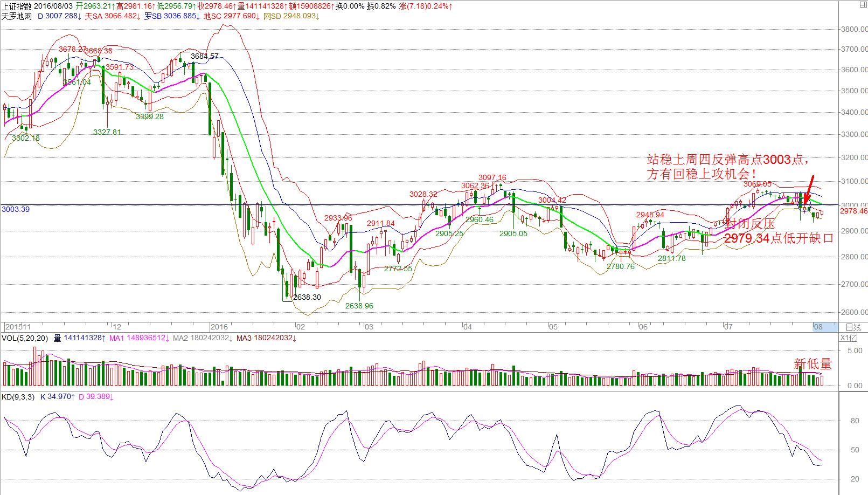
Task: Click the 3684.57 peak price label
Action: click(205, 56)
